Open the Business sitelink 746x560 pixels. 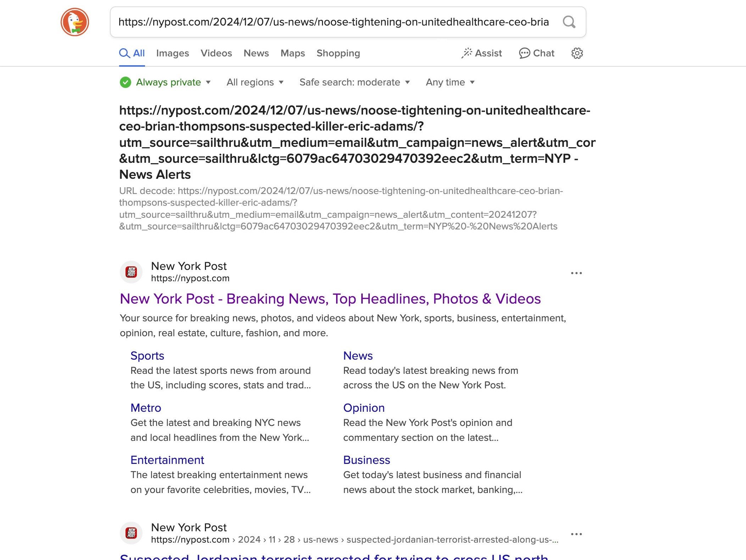(367, 460)
